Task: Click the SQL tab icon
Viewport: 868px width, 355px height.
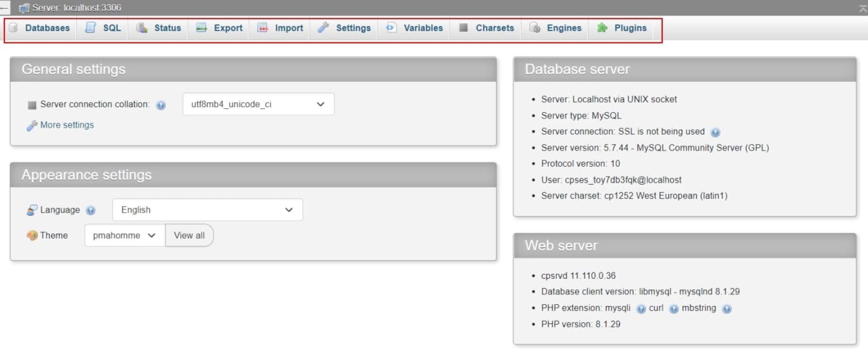Action: coord(90,28)
